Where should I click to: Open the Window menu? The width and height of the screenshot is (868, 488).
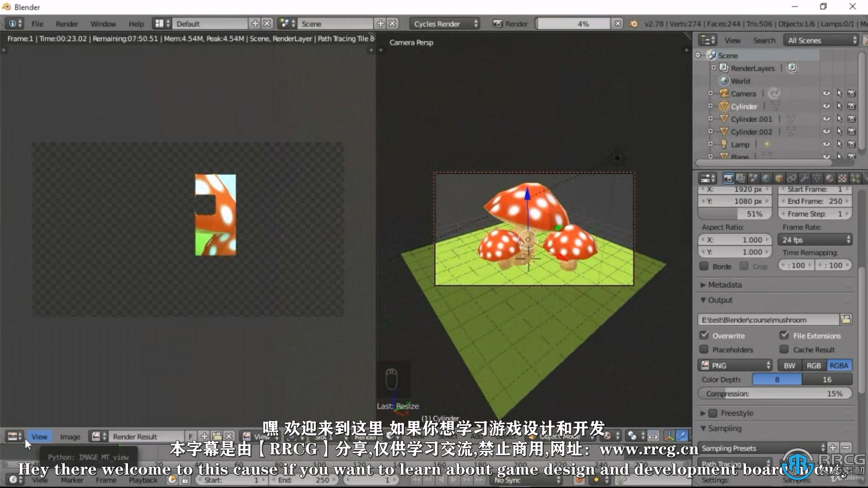[103, 24]
